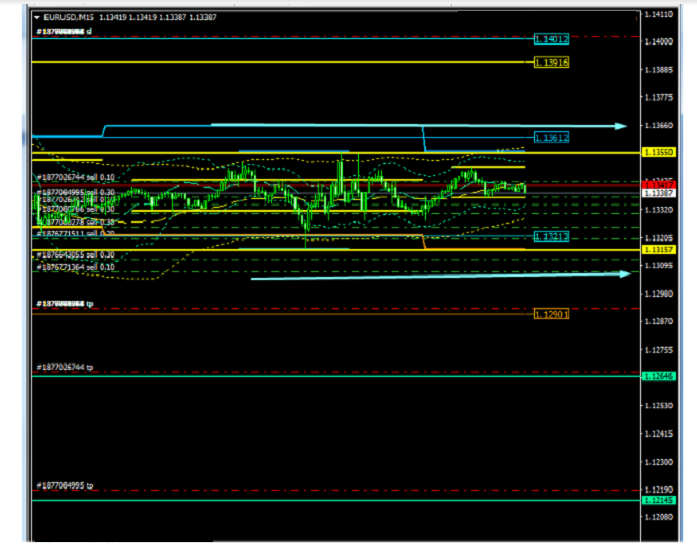
Task: Click the 1.12901 orange price label
Action: point(551,313)
